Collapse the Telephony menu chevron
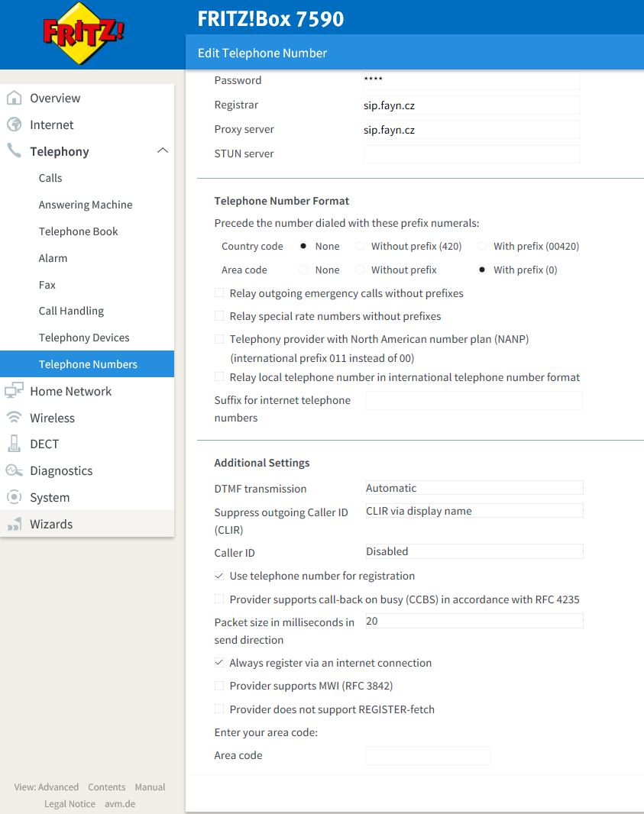 [x=163, y=150]
